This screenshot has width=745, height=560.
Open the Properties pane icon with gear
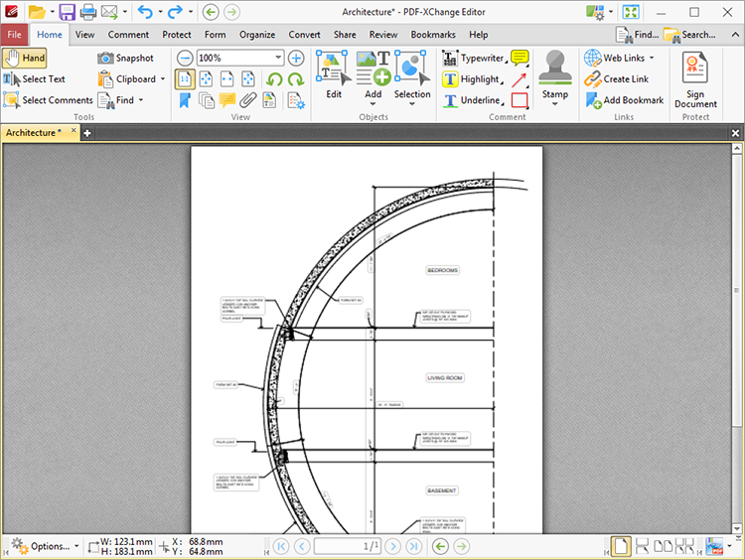tap(296, 100)
